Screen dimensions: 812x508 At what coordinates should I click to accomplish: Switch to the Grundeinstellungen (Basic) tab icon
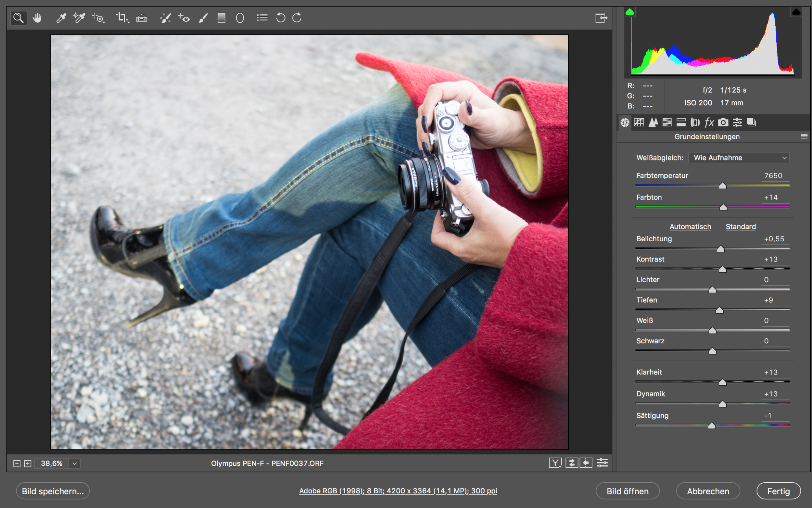(625, 123)
